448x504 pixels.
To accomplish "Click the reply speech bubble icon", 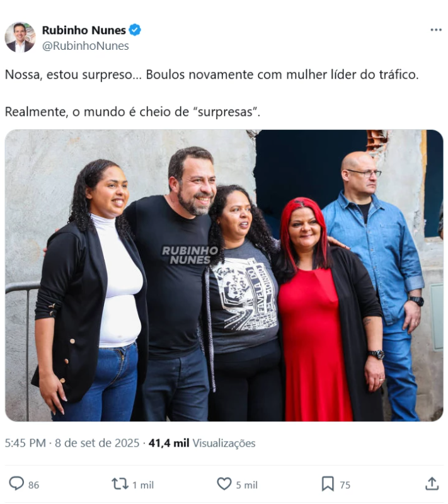I will tap(16, 484).
